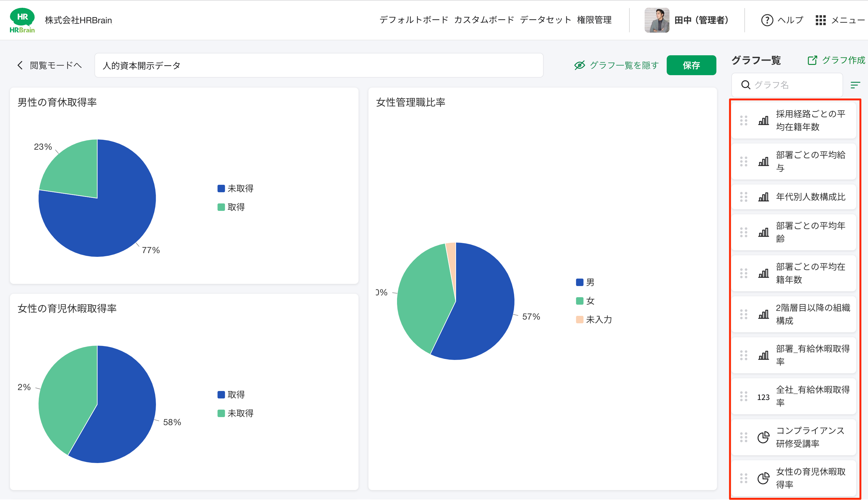Click the green 保存 button

point(691,65)
